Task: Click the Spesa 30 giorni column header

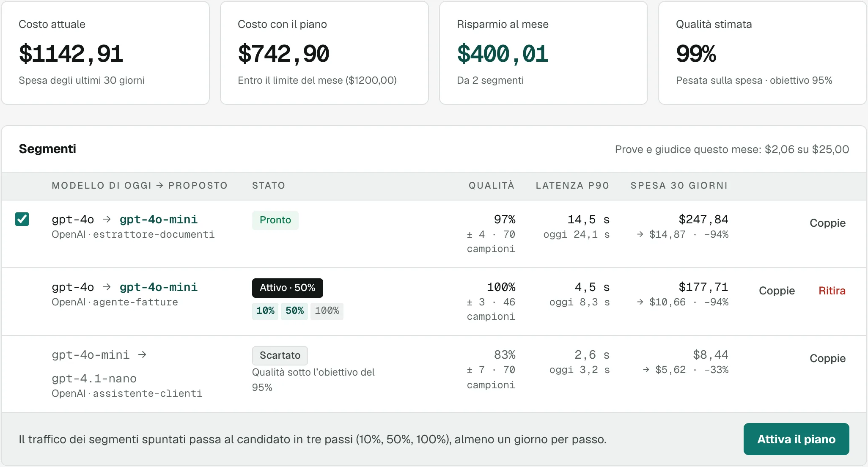Action: point(679,185)
